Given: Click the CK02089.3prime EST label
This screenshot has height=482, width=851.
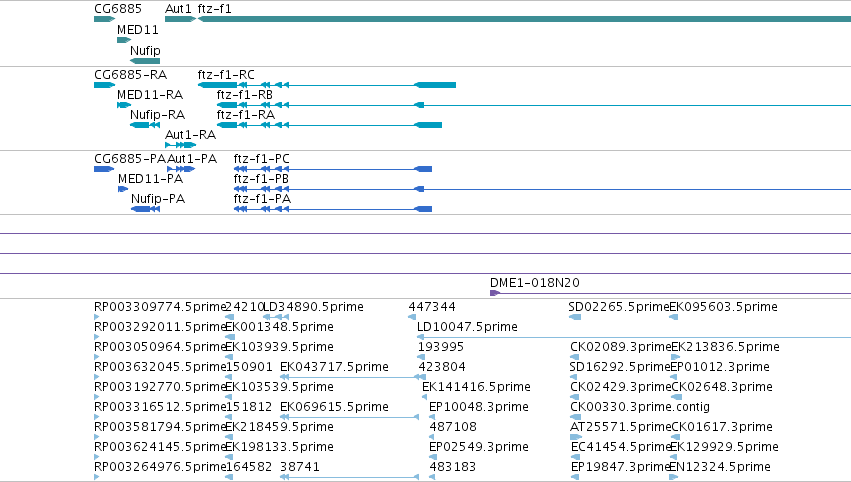Looking at the screenshot, I should pyautogui.click(x=621, y=347).
